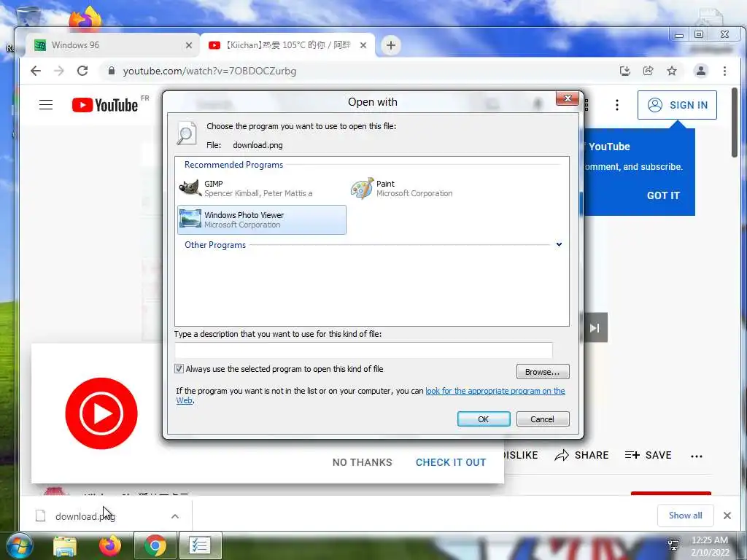View site information via the lock icon

pyautogui.click(x=112, y=71)
